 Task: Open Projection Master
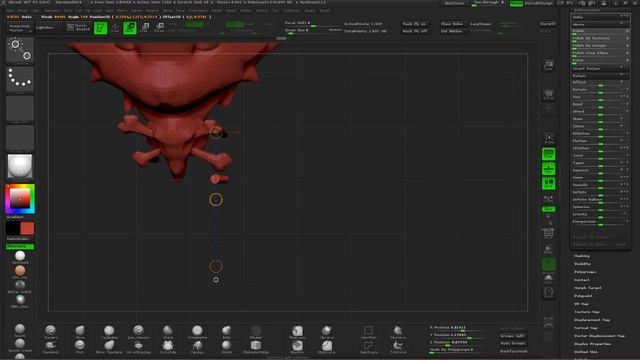(19, 28)
